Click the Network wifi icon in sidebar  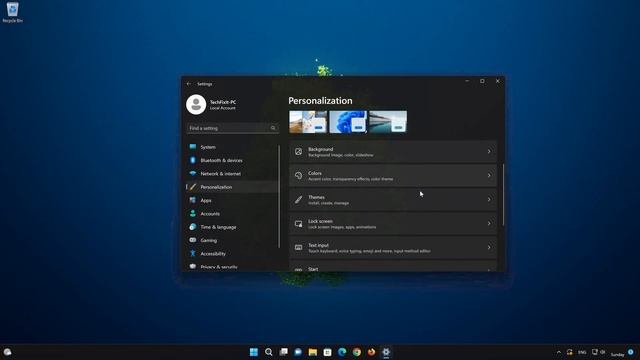[193, 173]
